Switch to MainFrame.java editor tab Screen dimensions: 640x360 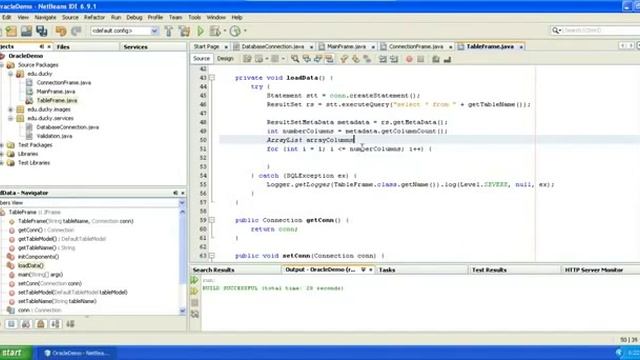pos(346,47)
